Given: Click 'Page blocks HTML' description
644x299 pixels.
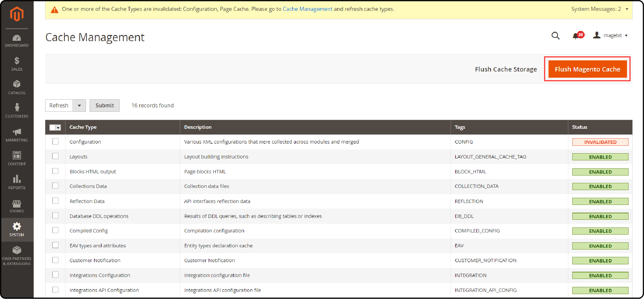Looking at the screenshot, I should (x=205, y=171).
